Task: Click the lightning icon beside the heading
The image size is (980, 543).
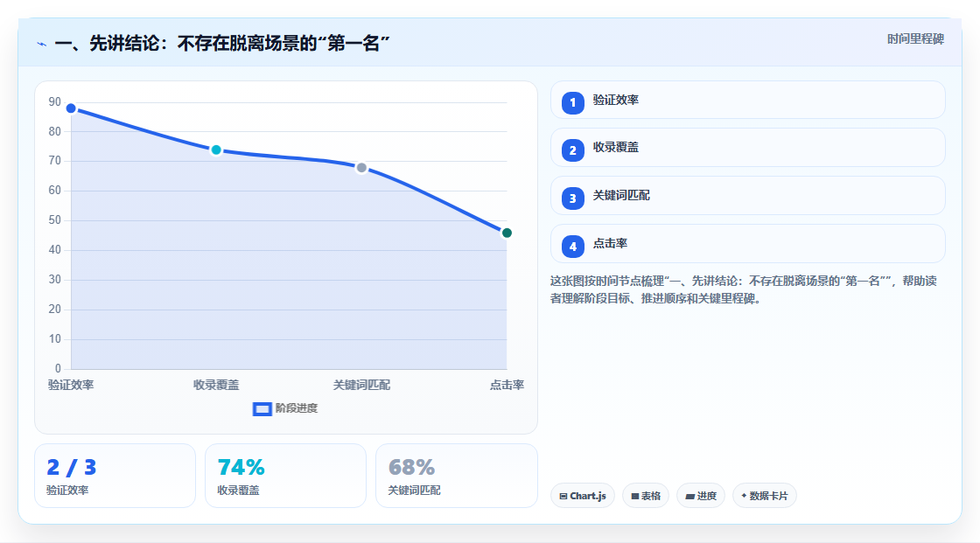Action: [x=42, y=44]
